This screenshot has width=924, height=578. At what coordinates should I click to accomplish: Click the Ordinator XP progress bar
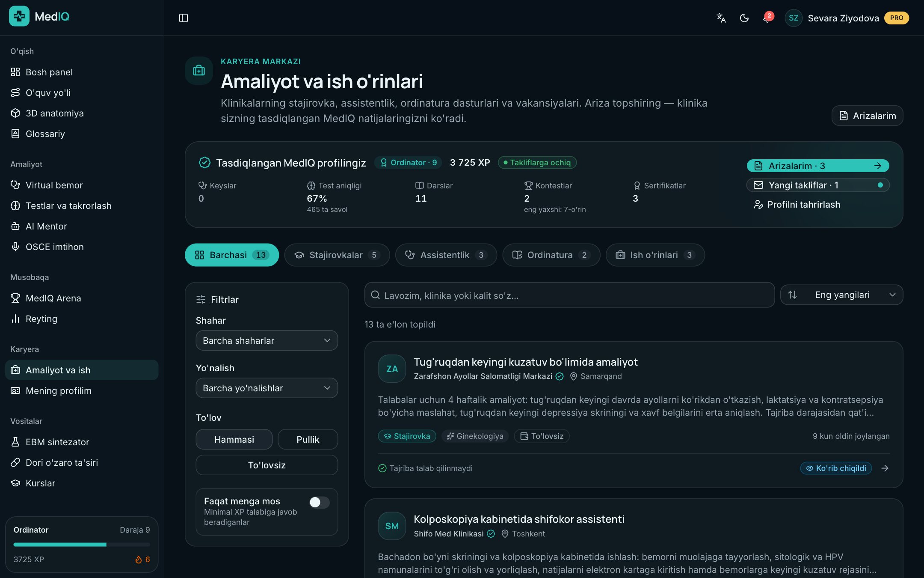coord(82,544)
